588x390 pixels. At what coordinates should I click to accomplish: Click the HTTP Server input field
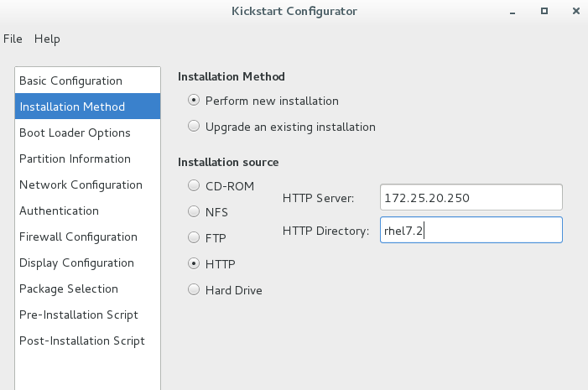point(471,197)
